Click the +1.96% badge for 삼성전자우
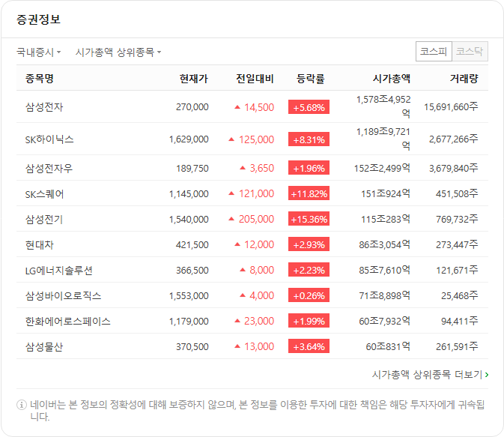 [x=309, y=168]
